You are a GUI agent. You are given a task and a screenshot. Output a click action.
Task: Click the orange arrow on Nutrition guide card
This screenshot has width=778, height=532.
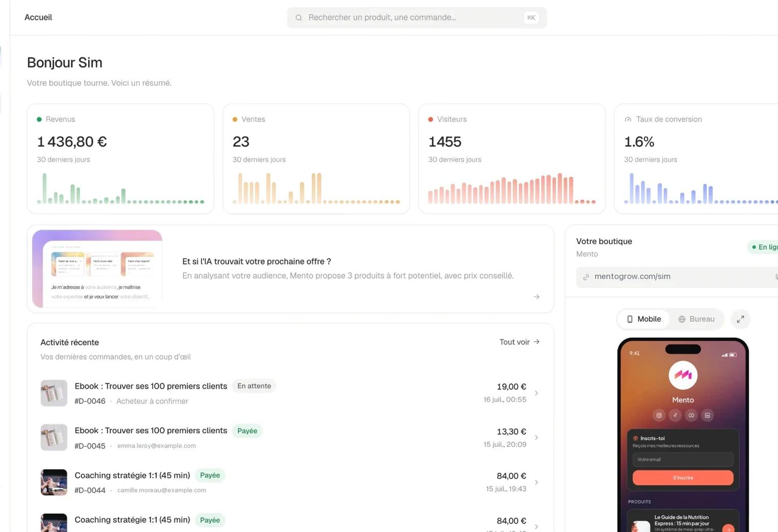(728, 529)
